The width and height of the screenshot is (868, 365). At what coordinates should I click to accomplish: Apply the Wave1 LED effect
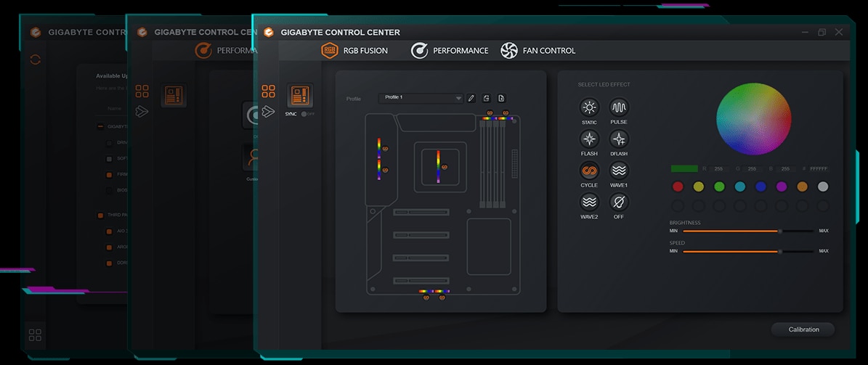618,171
